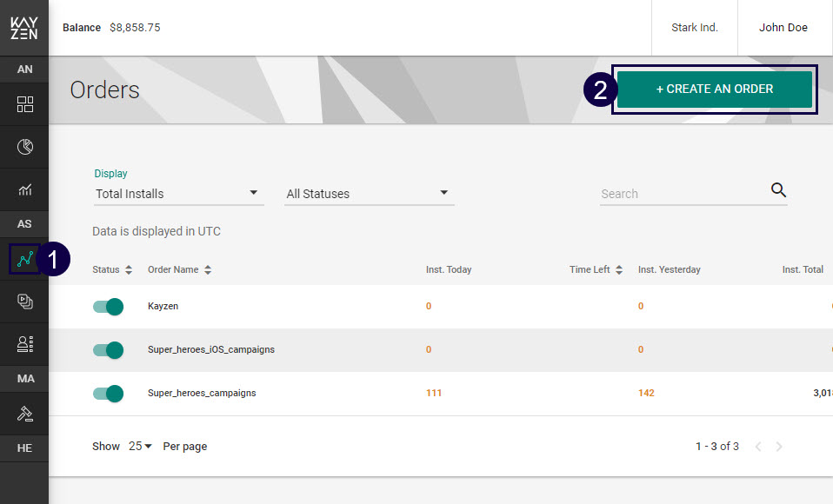Viewport: 833px width, 504px height.
Task: Open the auction gavel icon in sidebar
Action: (25, 414)
